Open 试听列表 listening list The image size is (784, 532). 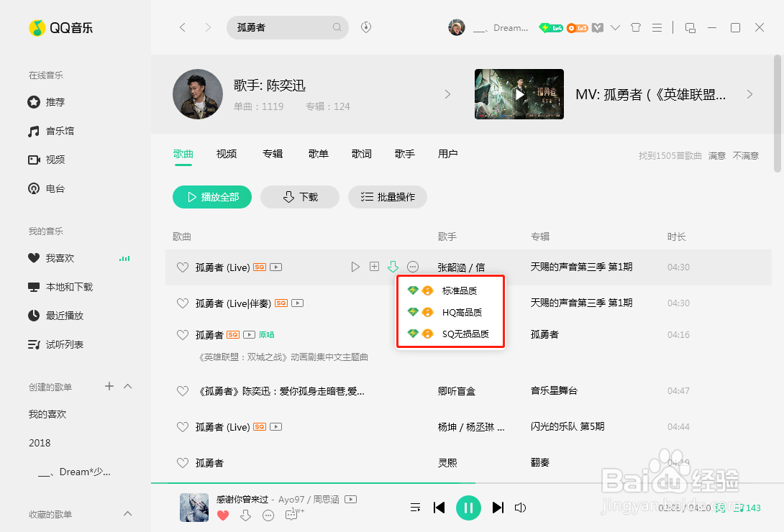pos(55,344)
